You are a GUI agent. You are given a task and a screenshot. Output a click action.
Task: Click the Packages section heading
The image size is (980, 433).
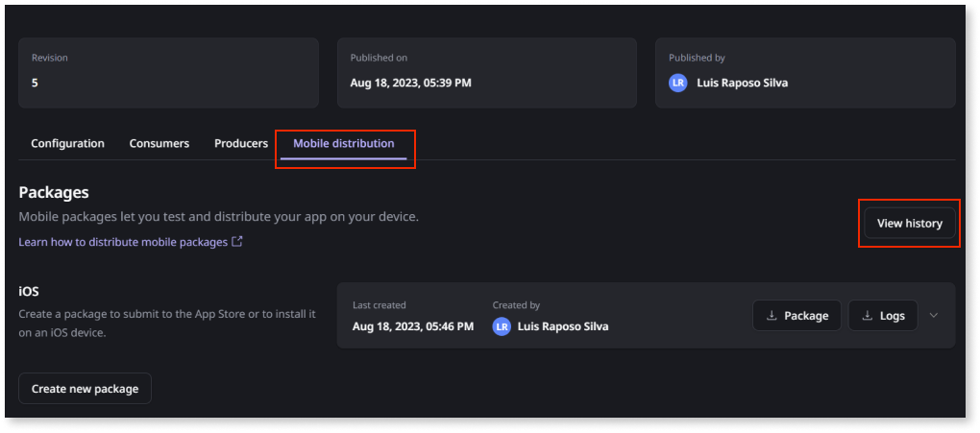coord(54,193)
